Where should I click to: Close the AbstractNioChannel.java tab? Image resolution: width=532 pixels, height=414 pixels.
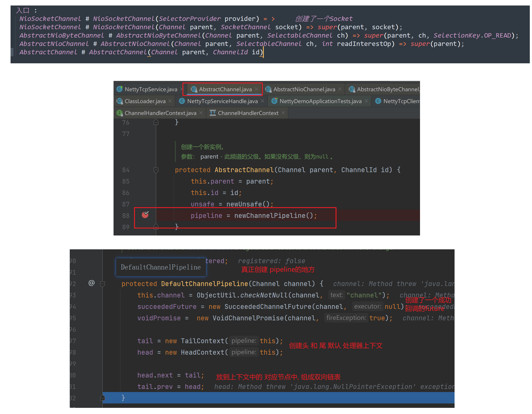coord(340,89)
